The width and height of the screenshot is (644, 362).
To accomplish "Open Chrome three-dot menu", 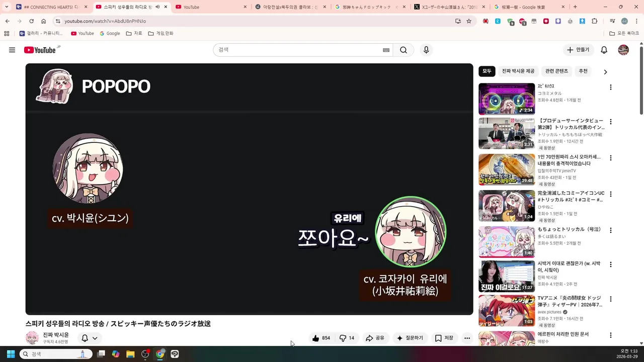I will pos(636,21).
